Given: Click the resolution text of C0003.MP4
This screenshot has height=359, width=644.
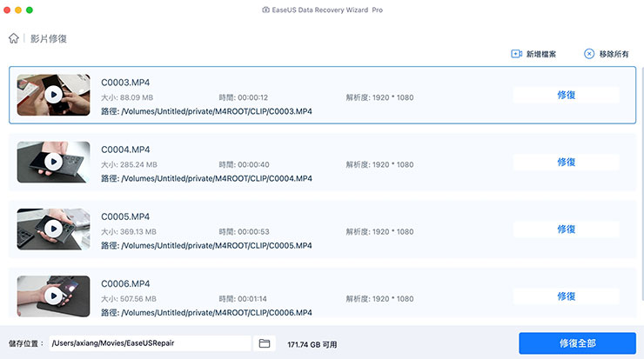Looking at the screenshot, I should pos(379,97).
